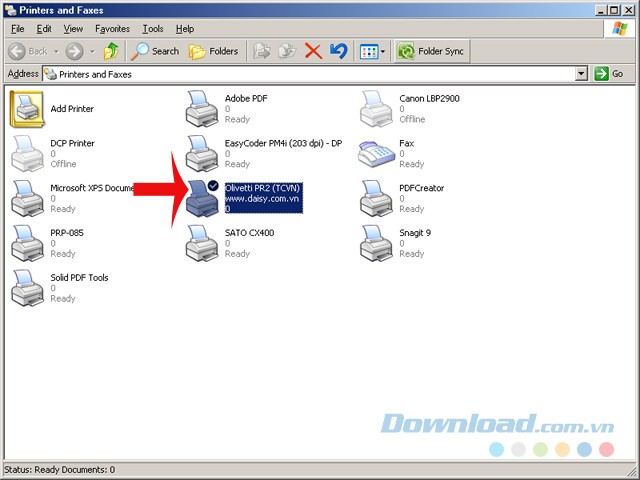Click the red Delete toolbar icon

(313, 51)
